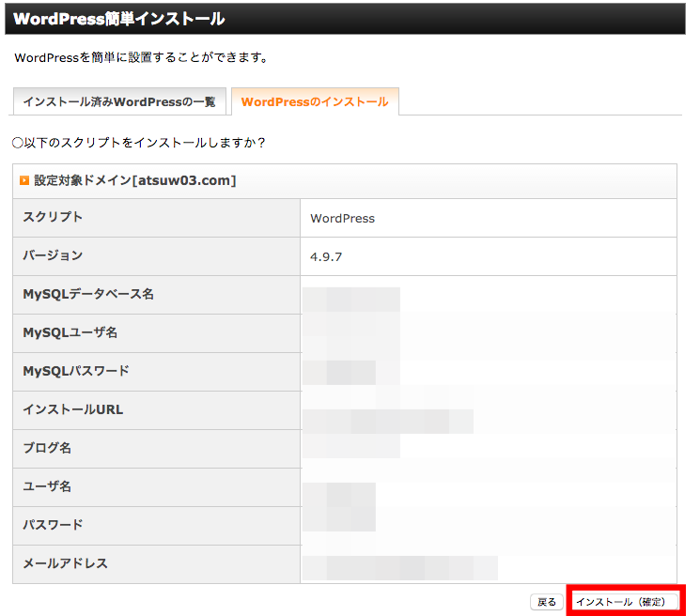Click the ユーザ名 label
The image size is (700, 616).
tap(47, 486)
